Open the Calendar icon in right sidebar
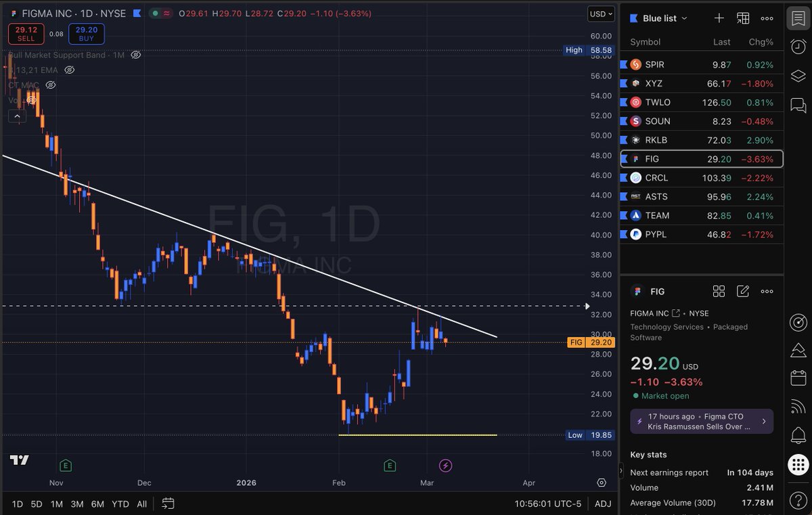Viewport: 812px width, 515px height. pyautogui.click(x=798, y=378)
